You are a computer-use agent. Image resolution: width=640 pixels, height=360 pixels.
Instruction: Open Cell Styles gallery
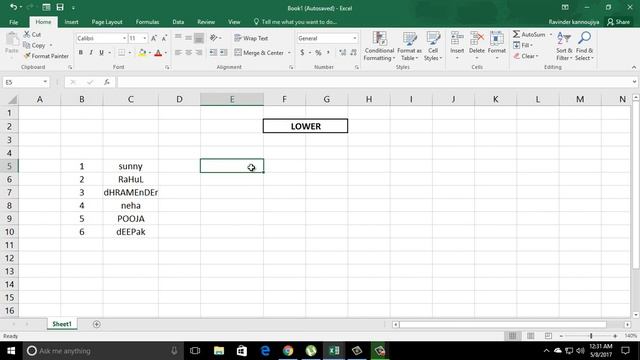tap(433, 46)
